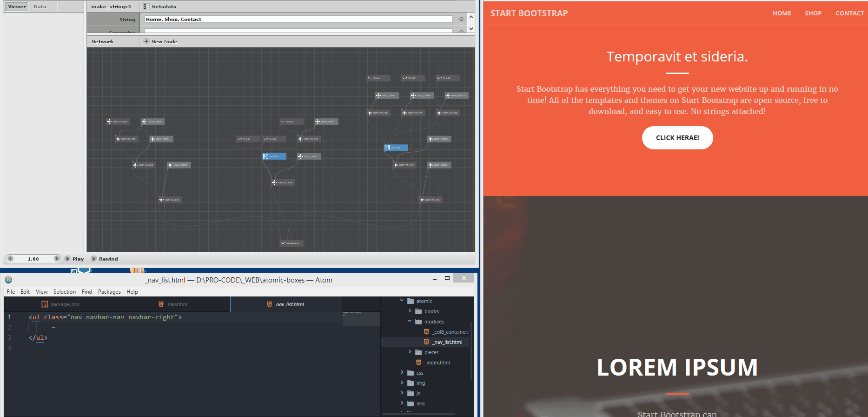Expand the js folder

[x=402, y=393]
